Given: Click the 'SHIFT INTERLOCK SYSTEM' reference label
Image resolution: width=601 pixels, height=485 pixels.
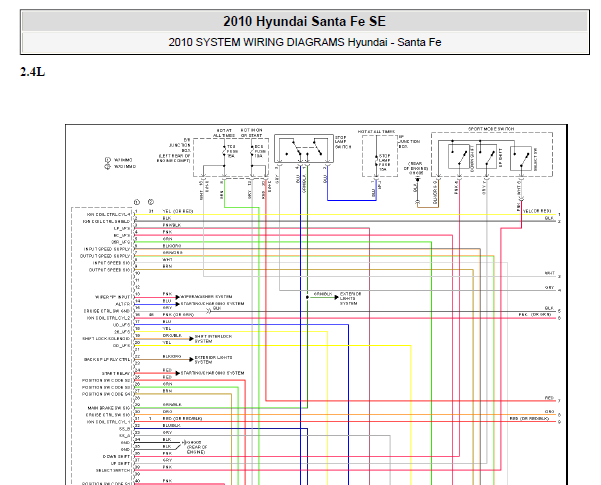Looking at the screenshot, I should pos(213,339).
